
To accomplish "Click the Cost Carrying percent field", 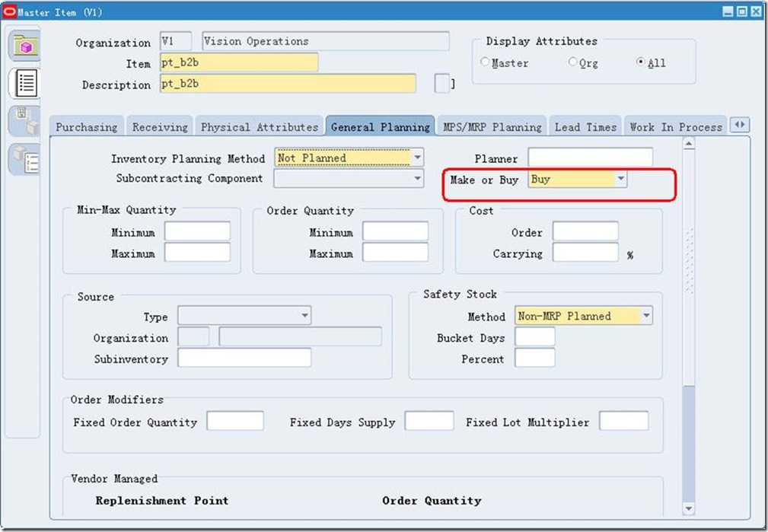I will (x=586, y=252).
